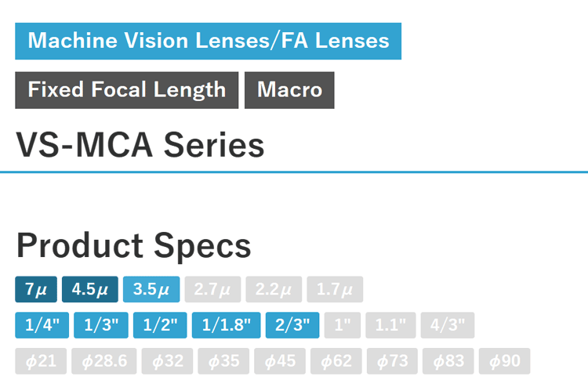Click the greyed 1.7μ pixel badge
The width and height of the screenshot is (588, 391).
tap(335, 289)
